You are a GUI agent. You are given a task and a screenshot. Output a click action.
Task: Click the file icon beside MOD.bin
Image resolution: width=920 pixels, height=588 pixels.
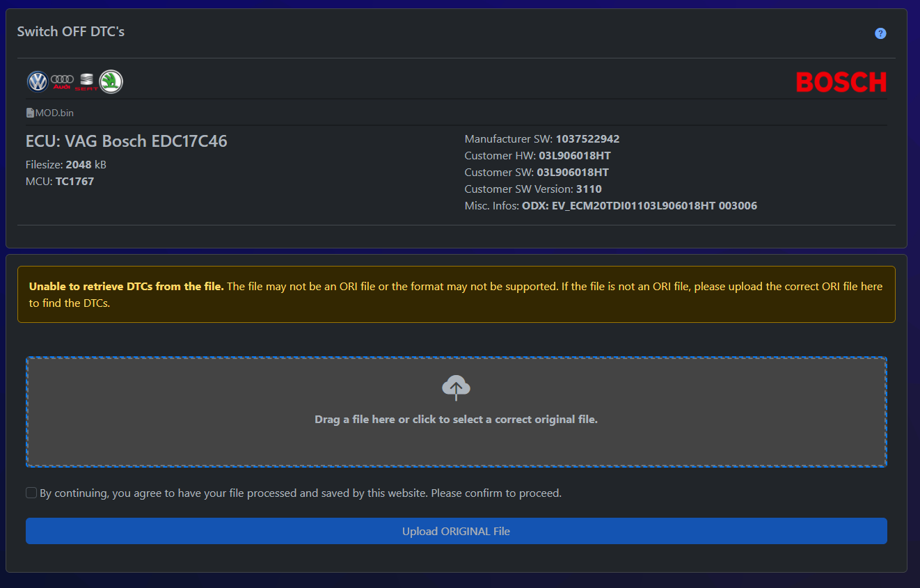pyautogui.click(x=30, y=113)
